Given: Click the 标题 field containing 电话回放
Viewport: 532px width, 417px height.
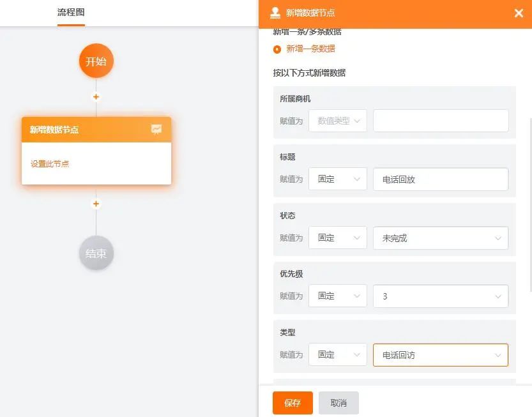Looking at the screenshot, I should (x=441, y=179).
